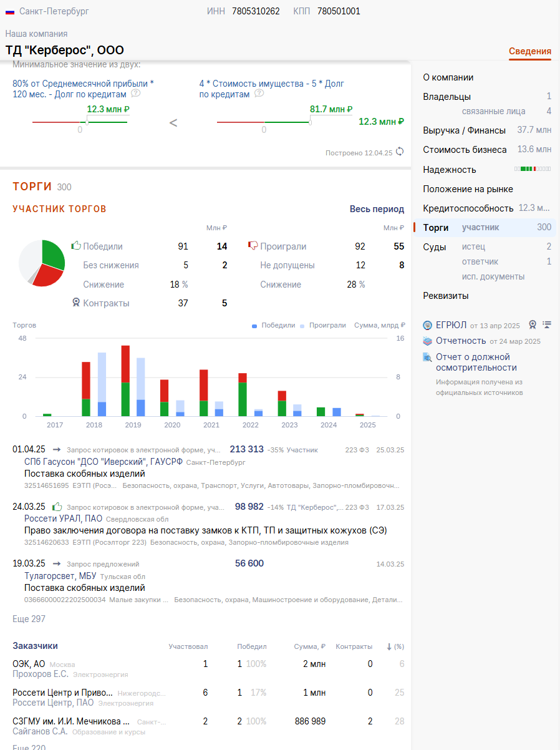Open tender 'Право заключения договора на поставку замков'
This screenshot has height=750, width=560.
tap(206, 530)
